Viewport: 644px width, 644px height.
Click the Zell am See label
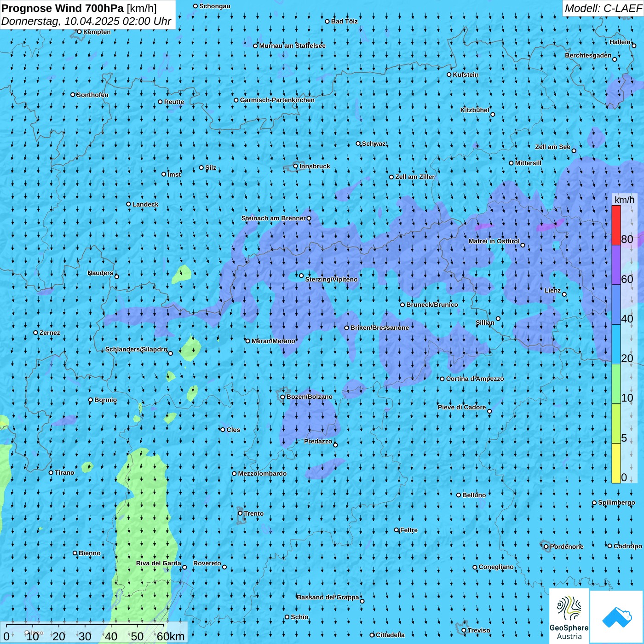[x=552, y=147]
